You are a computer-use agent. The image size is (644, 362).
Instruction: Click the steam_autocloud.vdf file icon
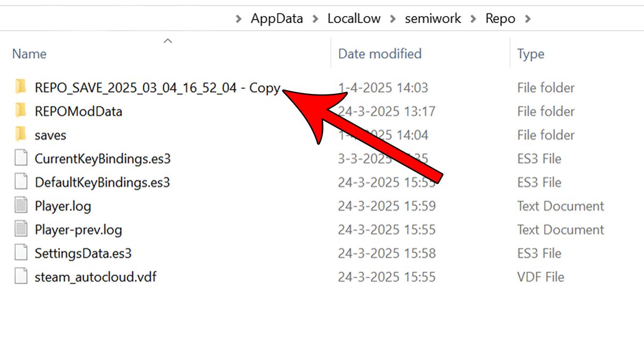tap(20, 277)
